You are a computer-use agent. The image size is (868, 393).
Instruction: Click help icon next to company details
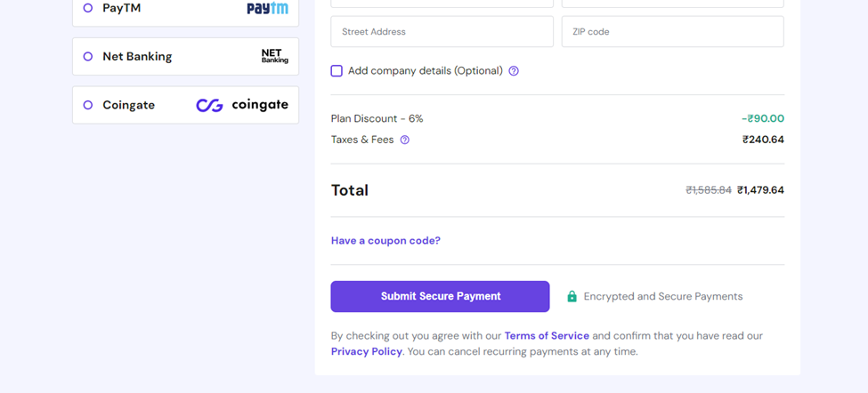point(514,71)
